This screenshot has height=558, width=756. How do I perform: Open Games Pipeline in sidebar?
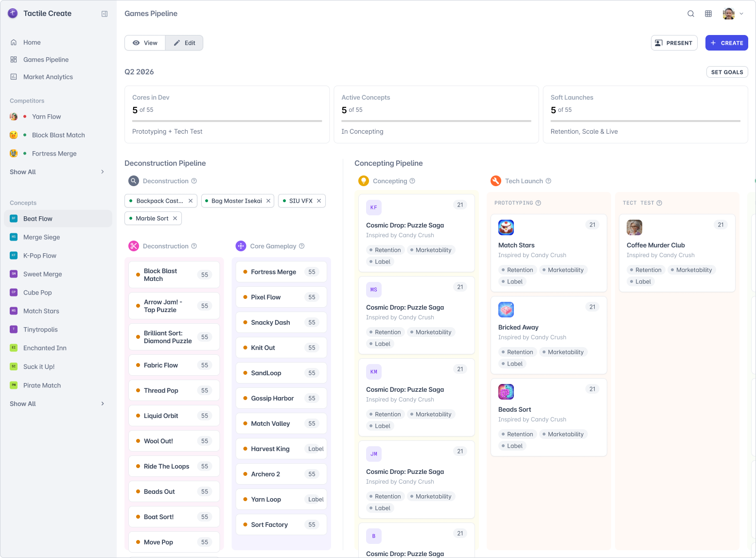(58, 60)
